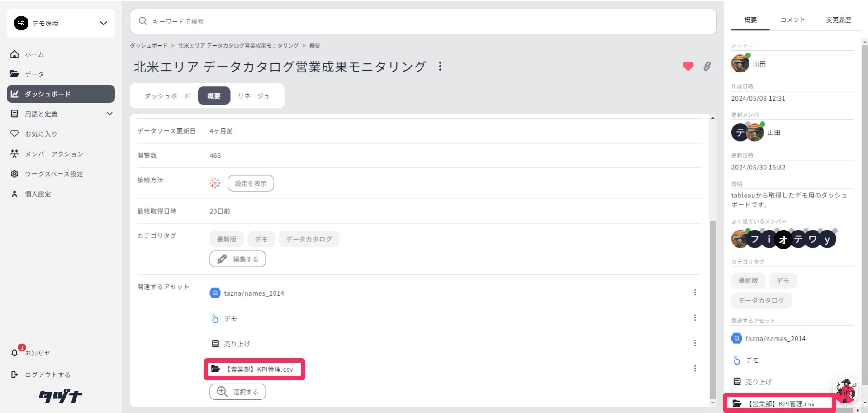
Task: Open the three-dot menu beside dashboard title
Action: (440, 67)
